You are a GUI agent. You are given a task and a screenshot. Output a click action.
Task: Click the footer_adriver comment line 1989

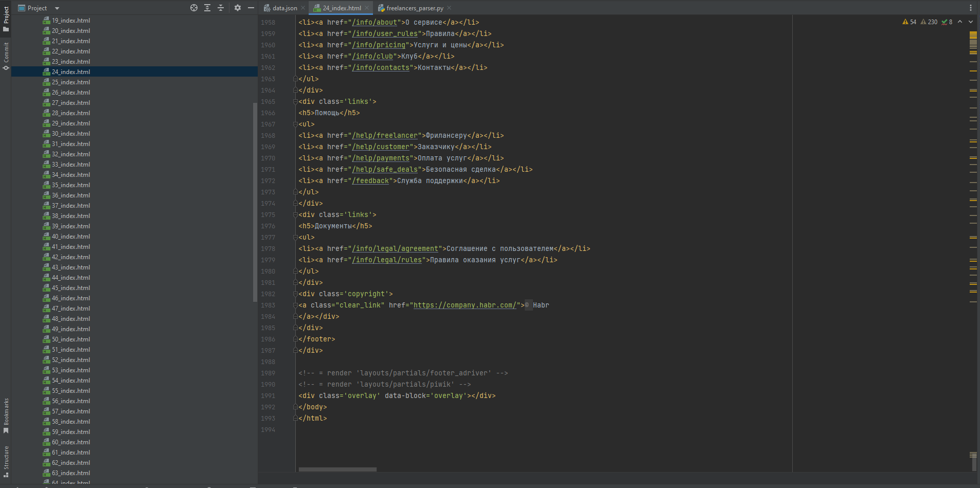[403, 373]
